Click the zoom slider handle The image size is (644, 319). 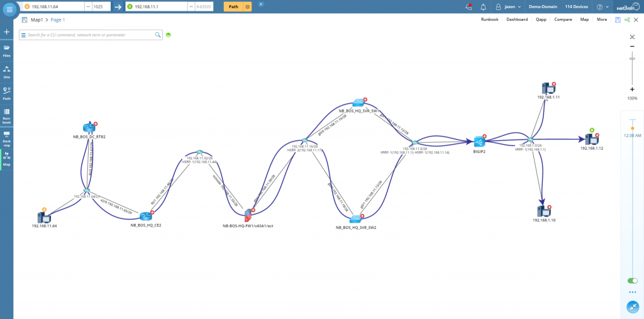coord(632,59)
